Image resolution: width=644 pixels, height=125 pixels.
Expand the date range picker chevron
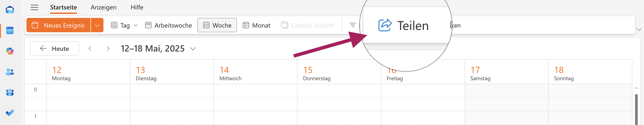click(x=193, y=49)
